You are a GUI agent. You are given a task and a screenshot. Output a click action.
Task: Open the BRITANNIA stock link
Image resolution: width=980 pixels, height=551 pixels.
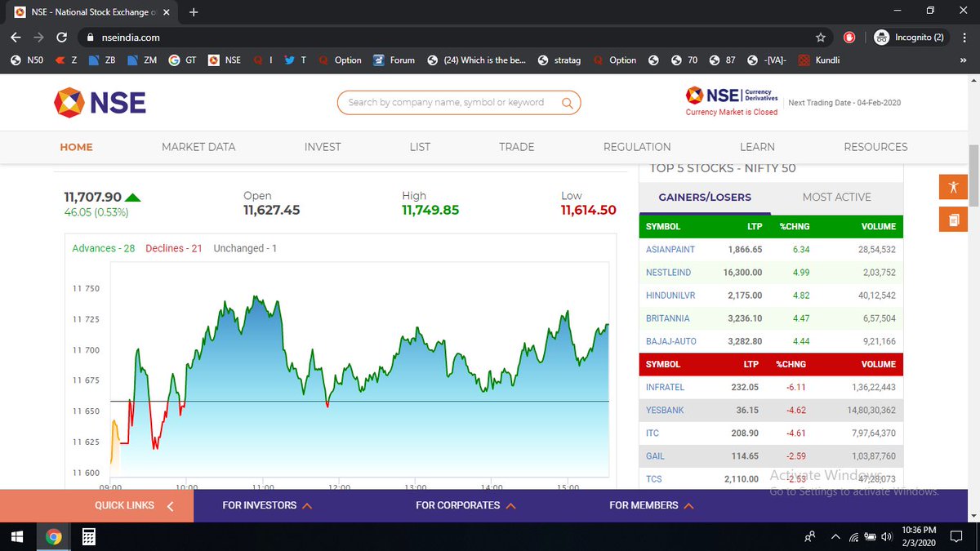[667, 318]
